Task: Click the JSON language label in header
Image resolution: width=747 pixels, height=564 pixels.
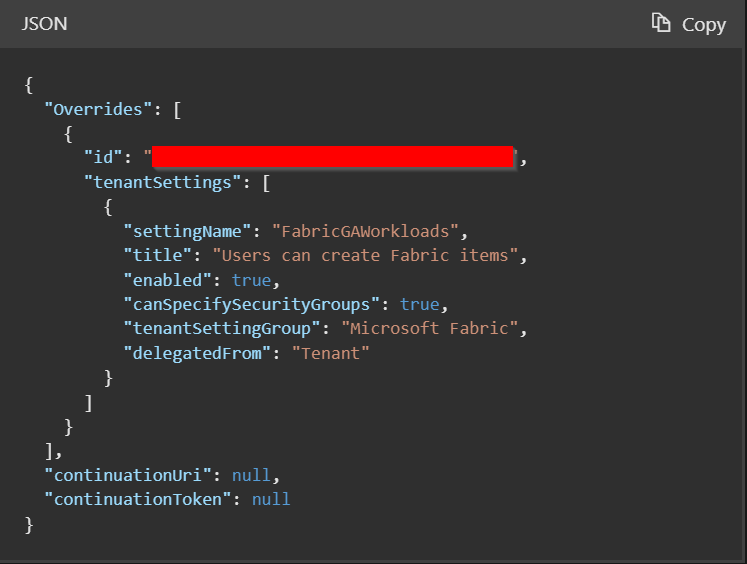Action: click(x=45, y=23)
